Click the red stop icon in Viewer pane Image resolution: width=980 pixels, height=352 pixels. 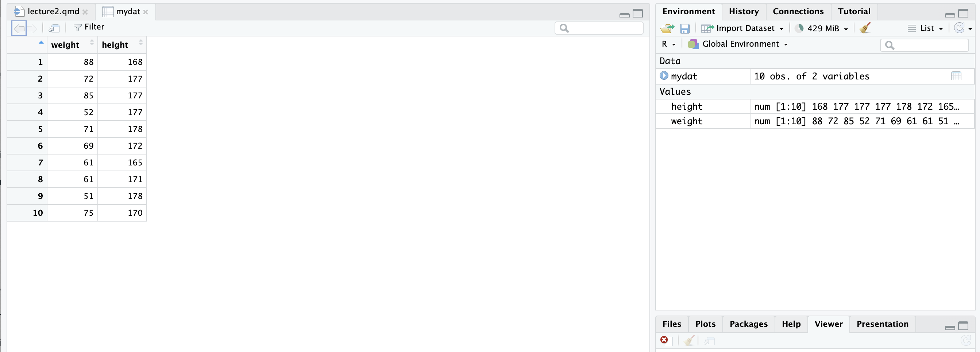point(664,340)
